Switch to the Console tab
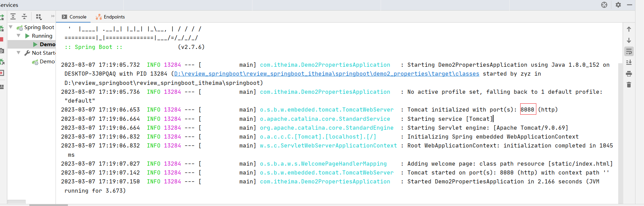The height and width of the screenshot is (206, 644). click(x=74, y=17)
